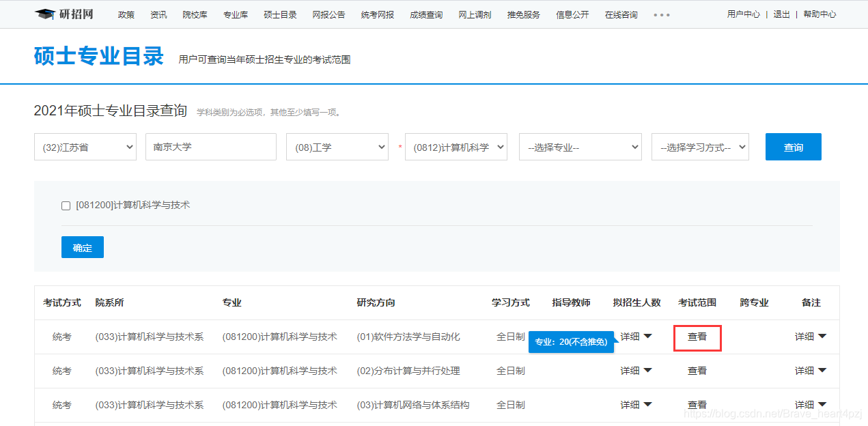
Task: Expand 备注 详细 for 软件方法学与自动化 row
Action: point(811,336)
